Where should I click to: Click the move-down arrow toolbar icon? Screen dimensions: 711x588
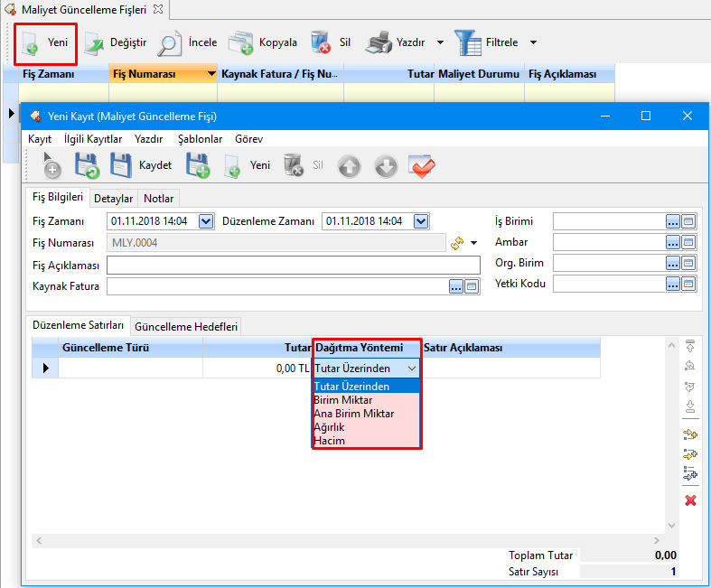pyautogui.click(x=386, y=166)
